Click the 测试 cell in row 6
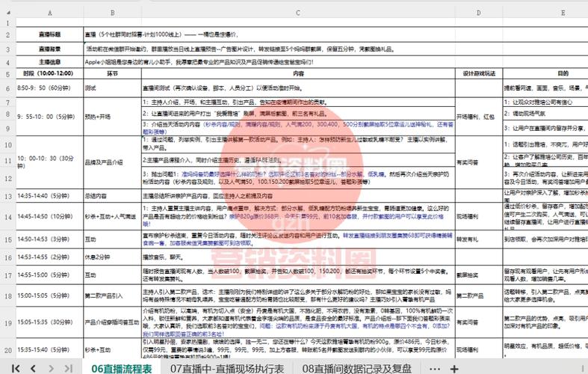Screen dimensions: 588x374 click(112, 88)
